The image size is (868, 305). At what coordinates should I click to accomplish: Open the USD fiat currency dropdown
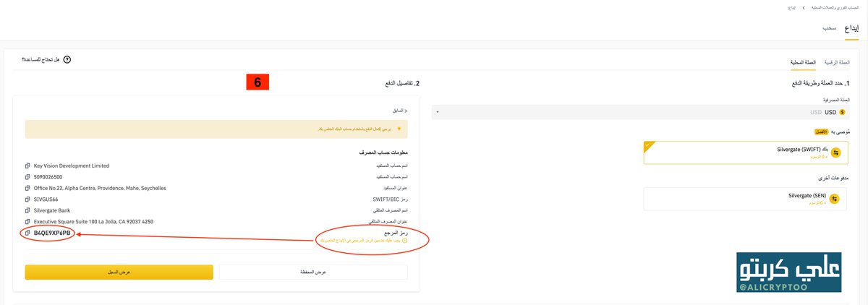641,112
